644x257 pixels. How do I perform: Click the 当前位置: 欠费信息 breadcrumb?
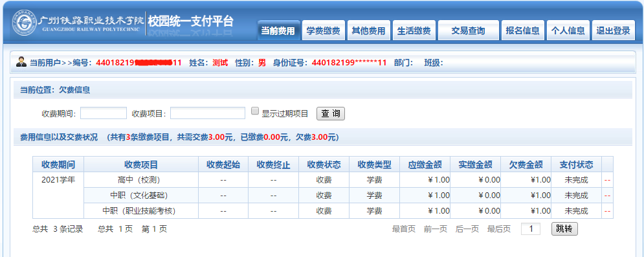pos(54,90)
